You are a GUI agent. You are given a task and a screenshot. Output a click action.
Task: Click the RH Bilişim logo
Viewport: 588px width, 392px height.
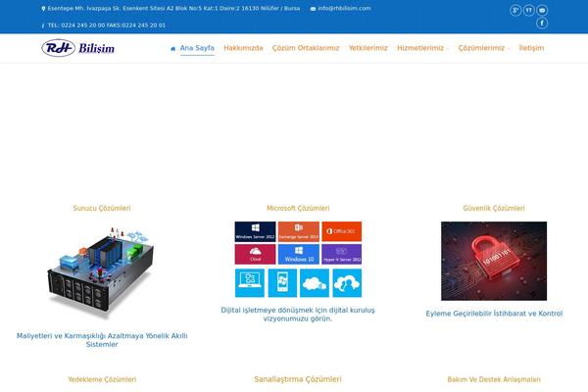tap(78, 48)
